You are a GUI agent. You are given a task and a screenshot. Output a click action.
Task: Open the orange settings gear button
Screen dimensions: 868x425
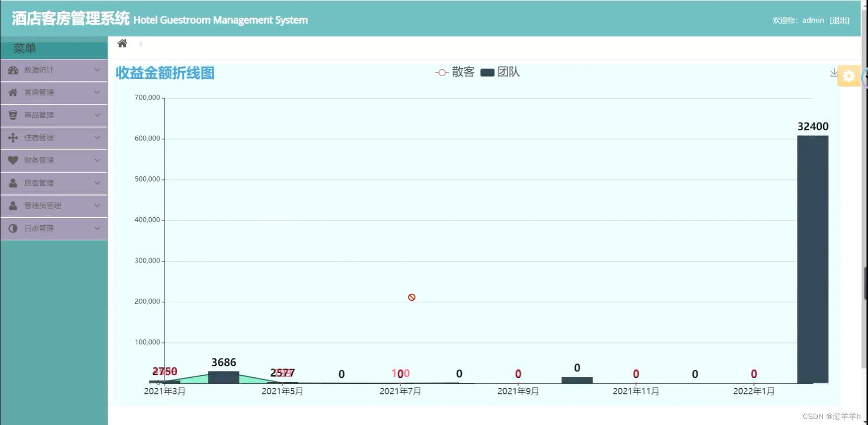849,76
